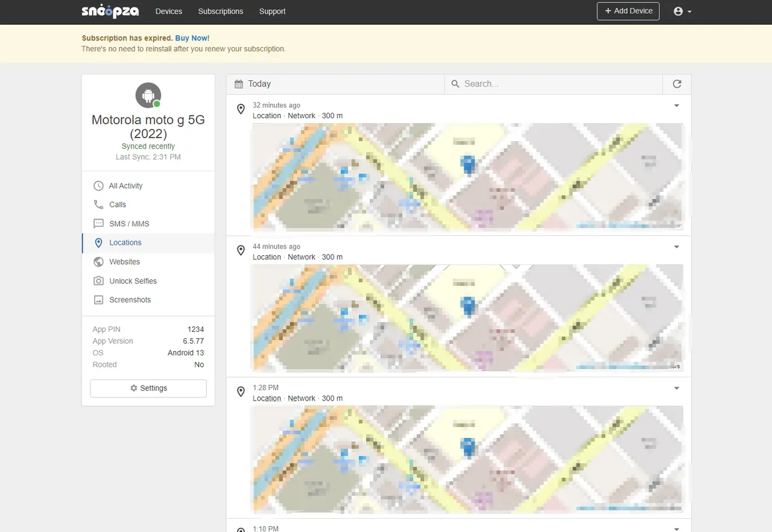The image size is (772, 532).
Task: Open the Unlock Selfies section
Action: pos(148,281)
